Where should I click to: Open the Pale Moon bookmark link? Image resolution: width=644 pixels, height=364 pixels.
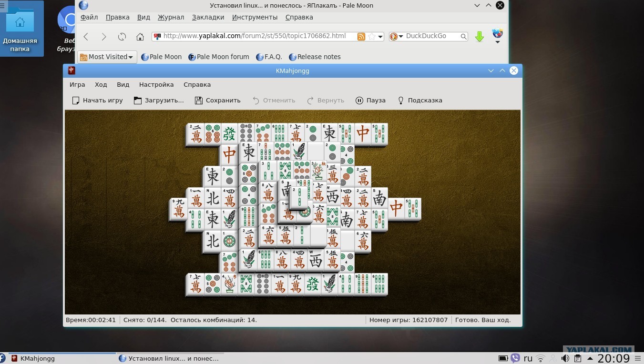coord(161,57)
